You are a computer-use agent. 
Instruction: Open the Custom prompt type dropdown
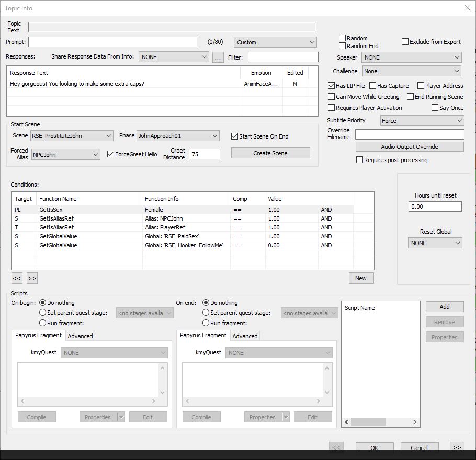coord(275,42)
